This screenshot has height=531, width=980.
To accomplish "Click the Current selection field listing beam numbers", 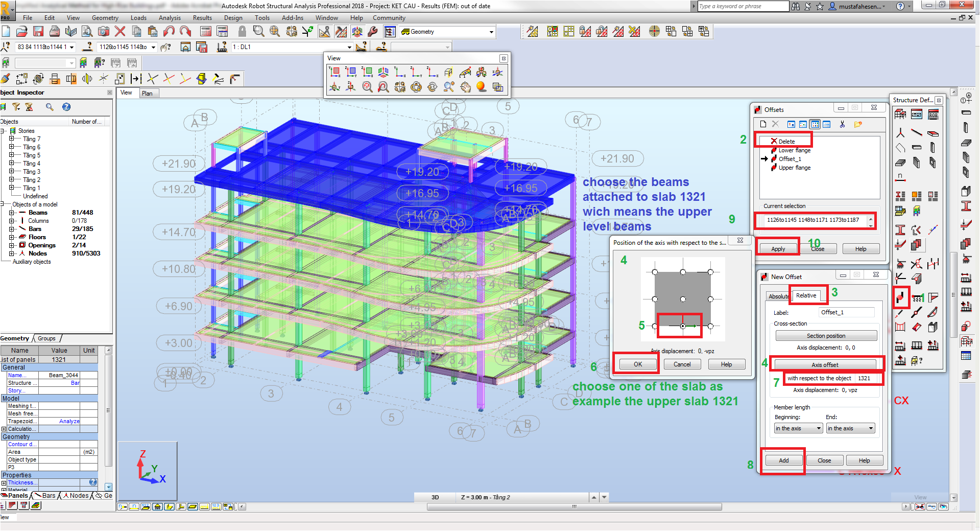I will pyautogui.click(x=814, y=220).
